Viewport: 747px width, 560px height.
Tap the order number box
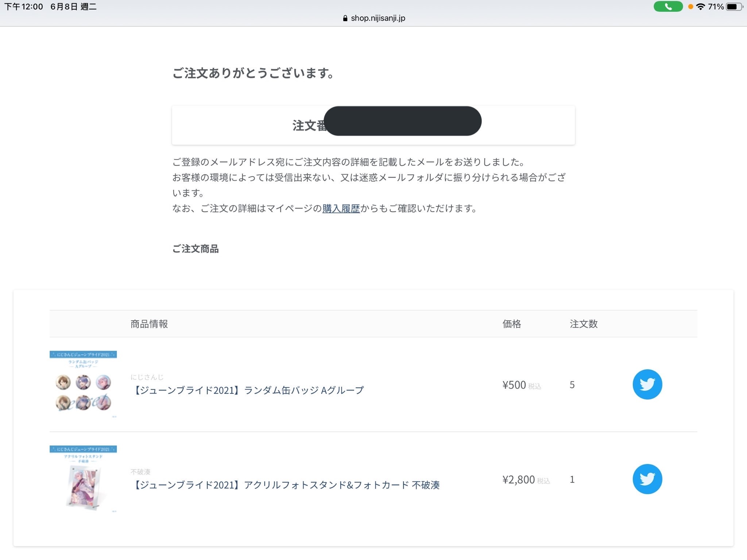373,125
